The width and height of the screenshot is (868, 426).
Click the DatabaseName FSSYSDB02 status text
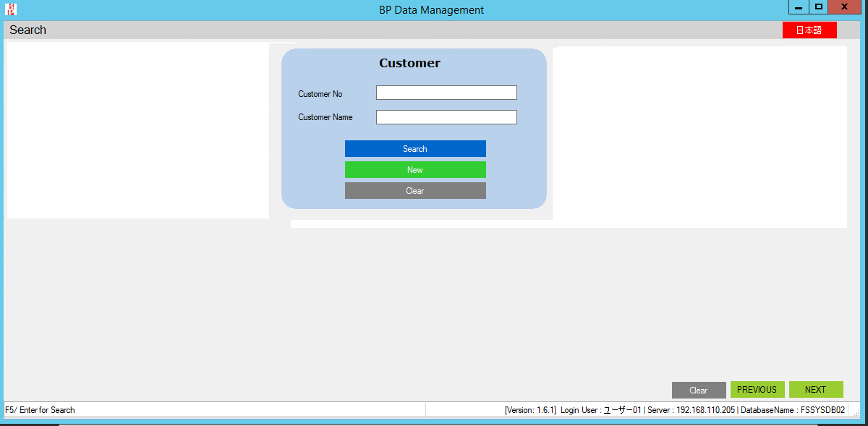click(x=793, y=410)
